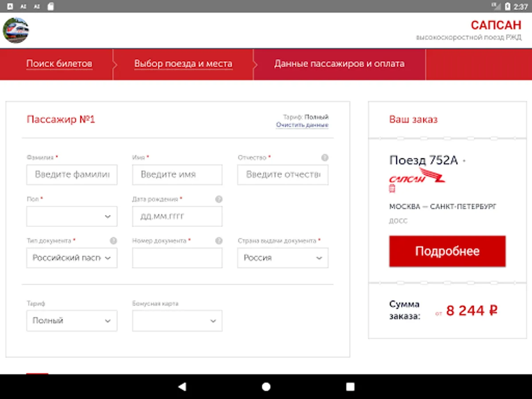Click МОСКВА — САНКТ-ПЕТЕРБУРГ route text

click(443, 207)
